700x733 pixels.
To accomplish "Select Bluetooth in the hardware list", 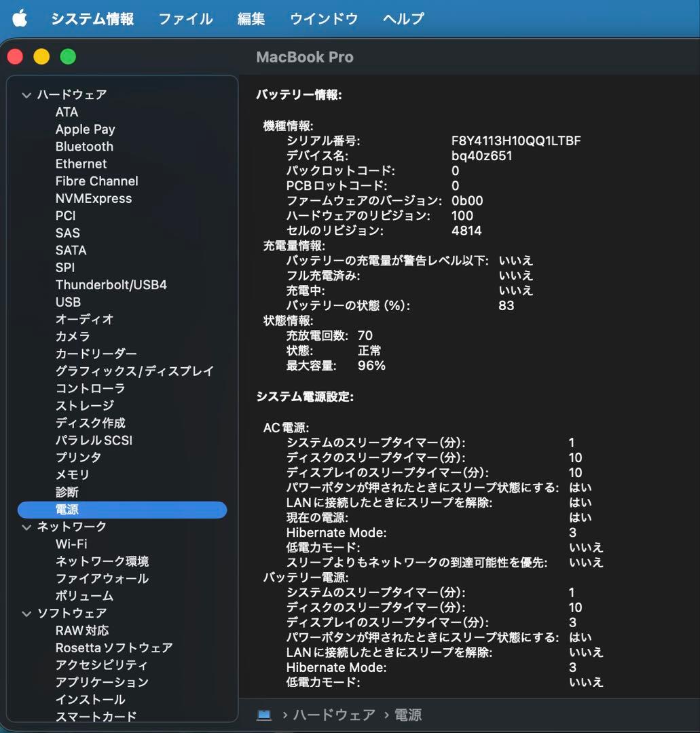I will click(84, 147).
